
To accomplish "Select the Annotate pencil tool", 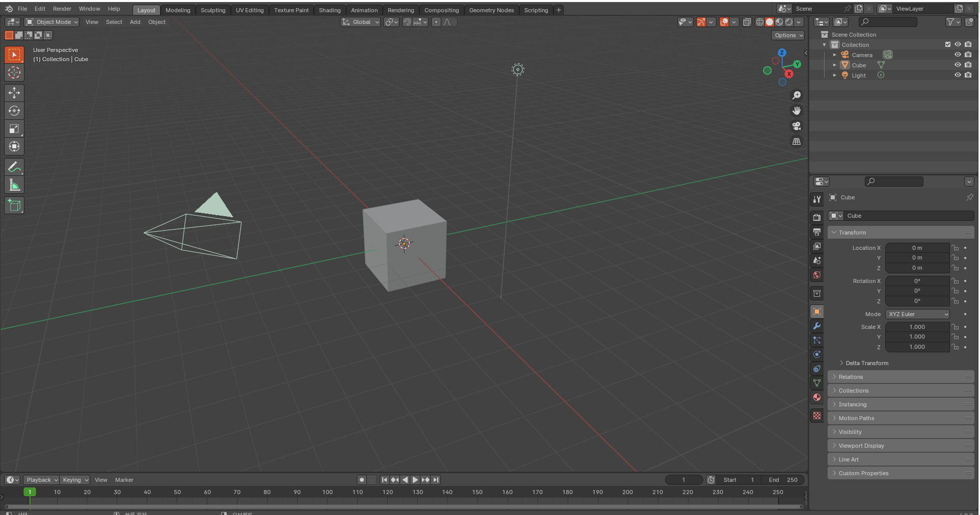I will pyautogui.click(x=14, y=167).
